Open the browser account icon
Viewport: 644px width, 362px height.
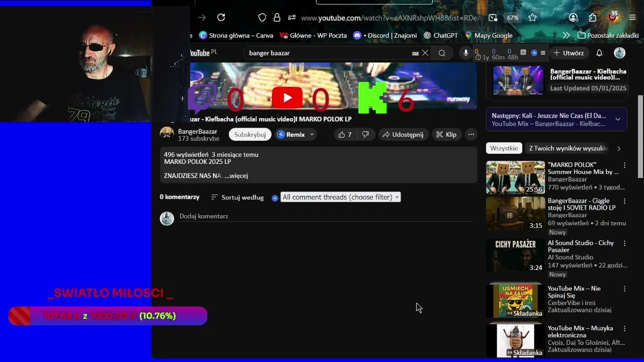coord(574,18)
